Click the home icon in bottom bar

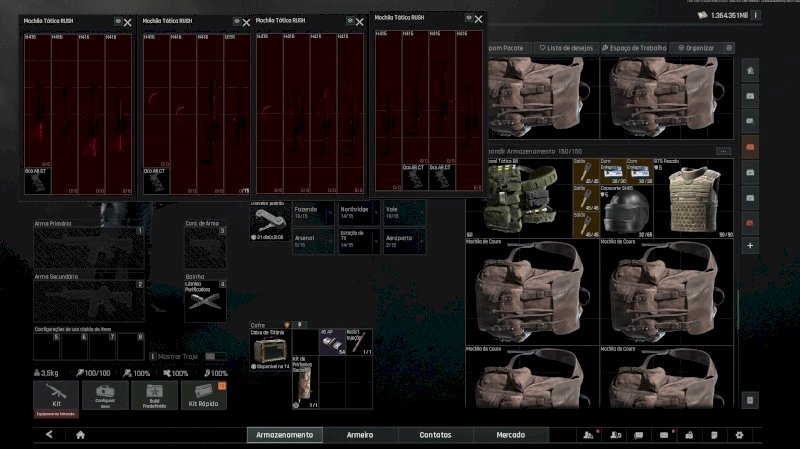[x=80, y=435]
